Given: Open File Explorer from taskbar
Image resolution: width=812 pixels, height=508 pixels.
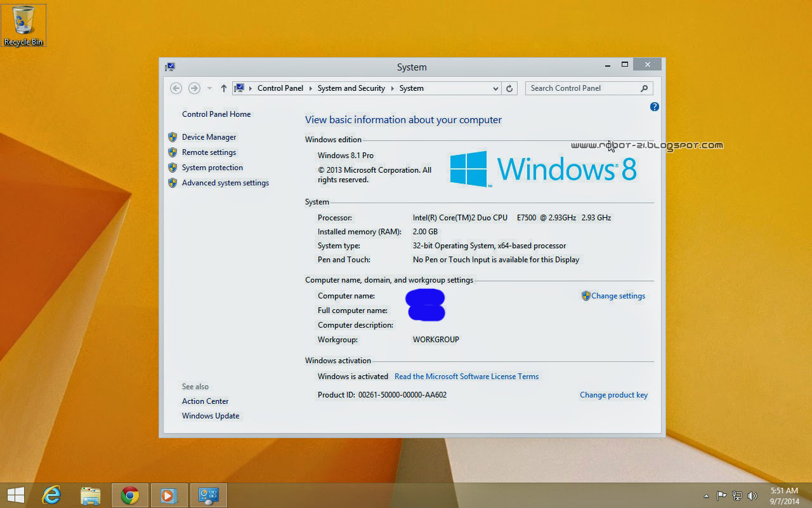Looking at the screenshot, I should click(91, 495).
